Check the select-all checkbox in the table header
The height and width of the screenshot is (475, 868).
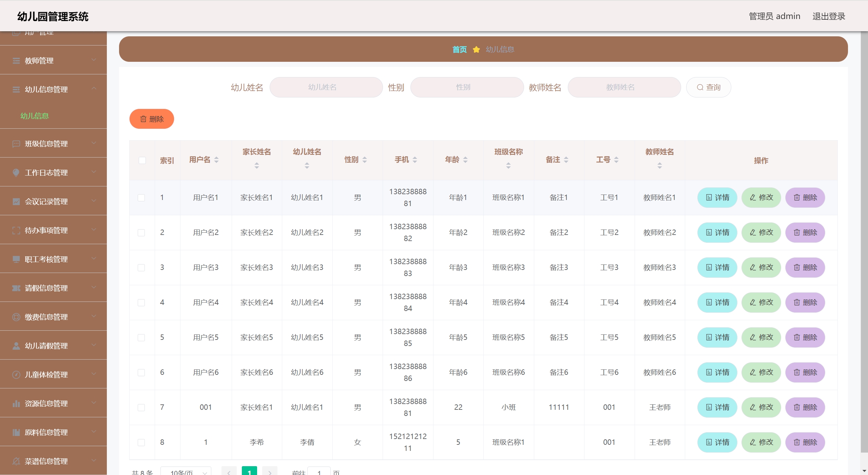click(142, 160)
